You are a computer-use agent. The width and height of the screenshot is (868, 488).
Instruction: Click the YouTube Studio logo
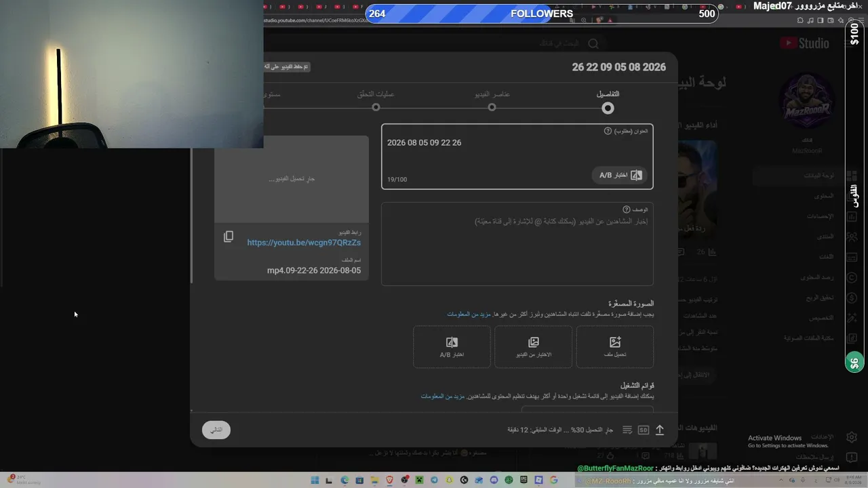tap(804, 43)
